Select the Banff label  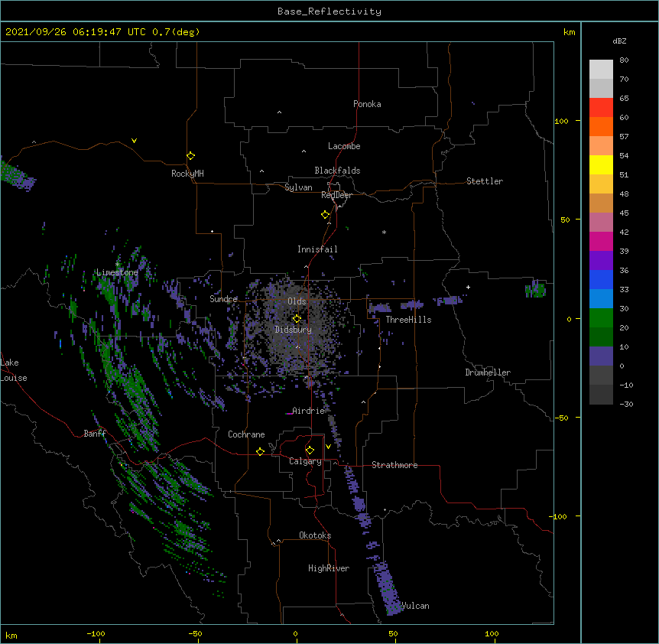95,434
